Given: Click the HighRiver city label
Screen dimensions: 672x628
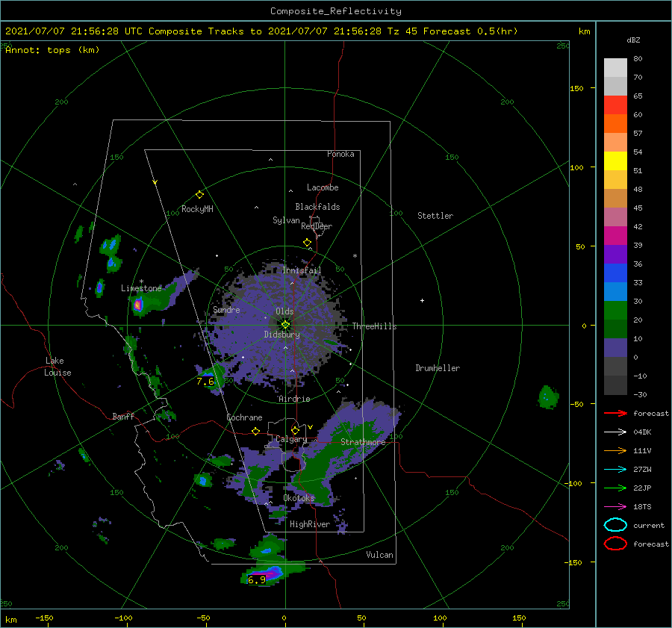Looking at the screenshot, I should click(310, 525).
